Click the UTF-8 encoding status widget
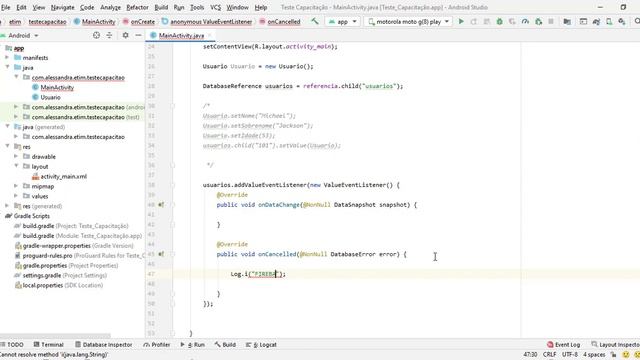 (569, 355)
